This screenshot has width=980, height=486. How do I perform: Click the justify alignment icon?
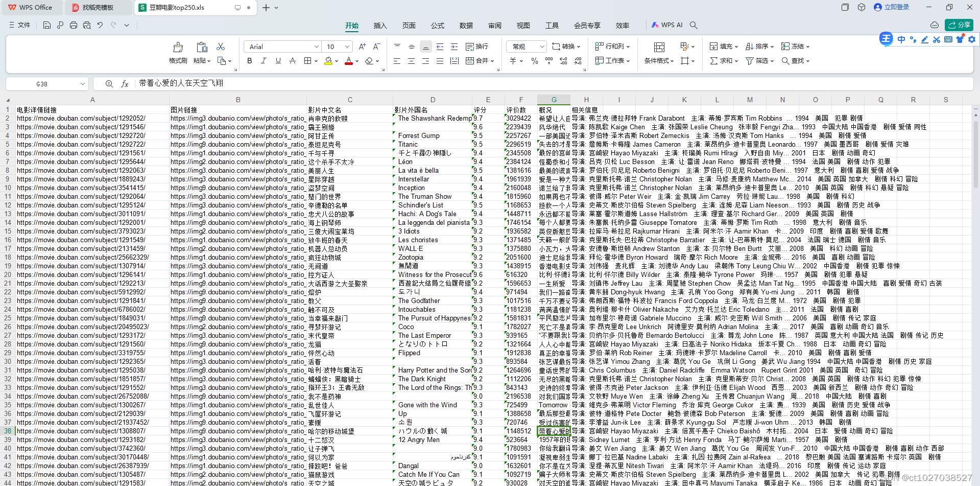click(x=440, y=61)
